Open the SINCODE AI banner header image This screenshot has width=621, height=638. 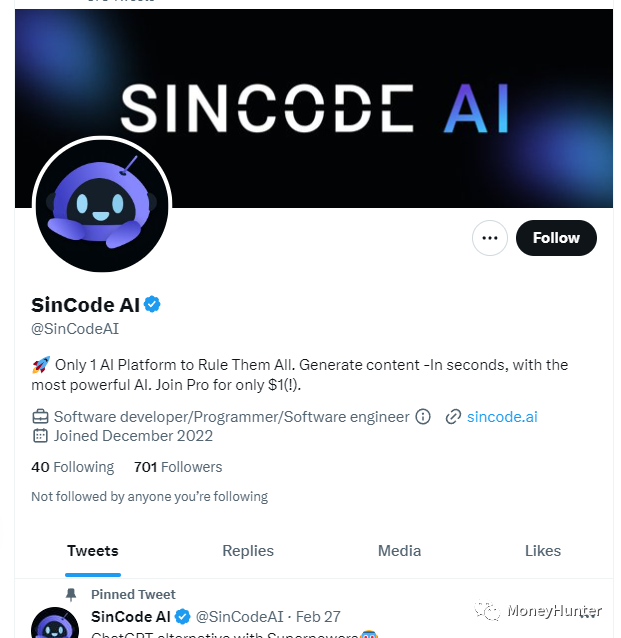(314, 108)
